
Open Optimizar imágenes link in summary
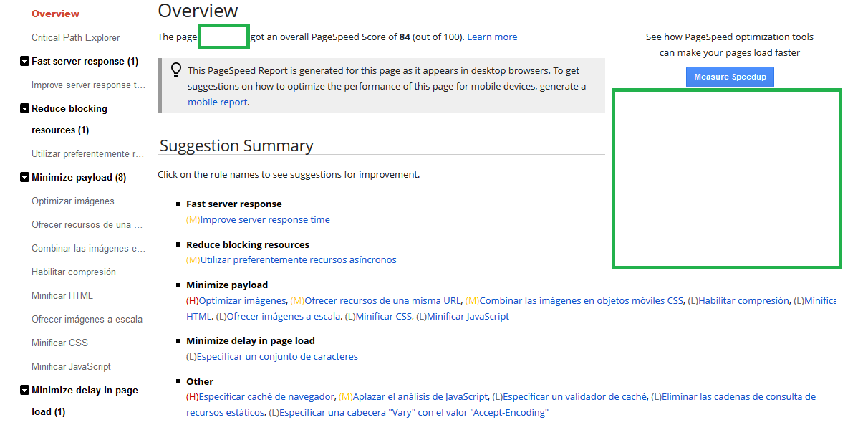(x=243, y=301)
